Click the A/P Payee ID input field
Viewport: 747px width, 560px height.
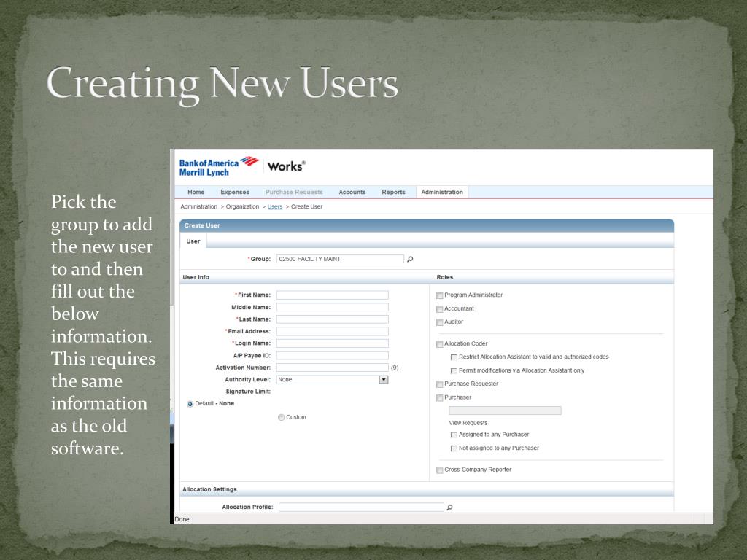(x=333, y=355)
